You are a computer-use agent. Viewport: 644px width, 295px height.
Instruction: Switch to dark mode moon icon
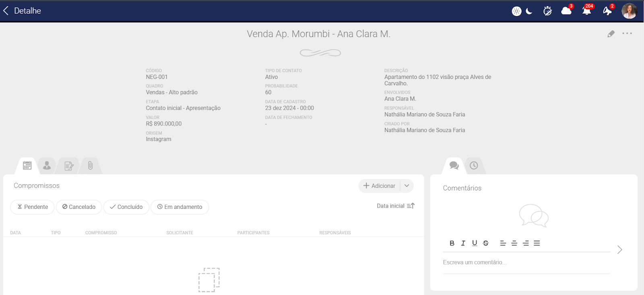point(529,11)
